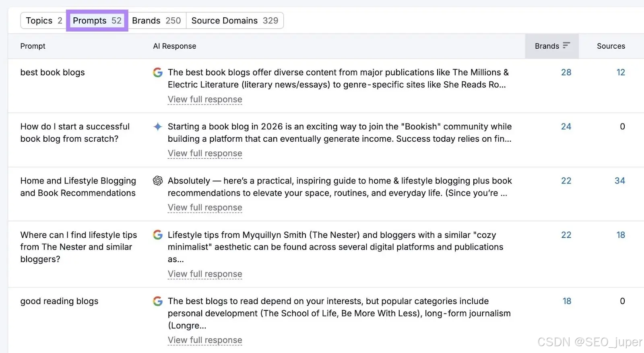Open the Source Domains tab
The image size is (644, 353).
(x=235, y=21)
